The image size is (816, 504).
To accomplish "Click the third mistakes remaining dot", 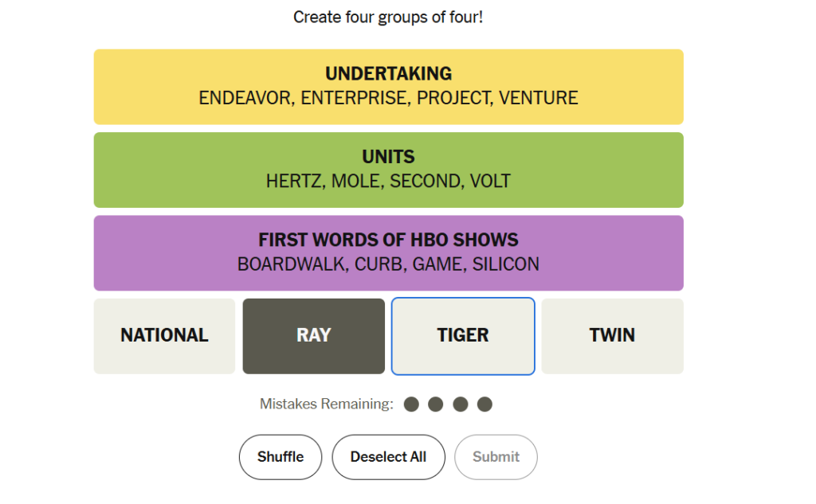I will coord(460,404).
